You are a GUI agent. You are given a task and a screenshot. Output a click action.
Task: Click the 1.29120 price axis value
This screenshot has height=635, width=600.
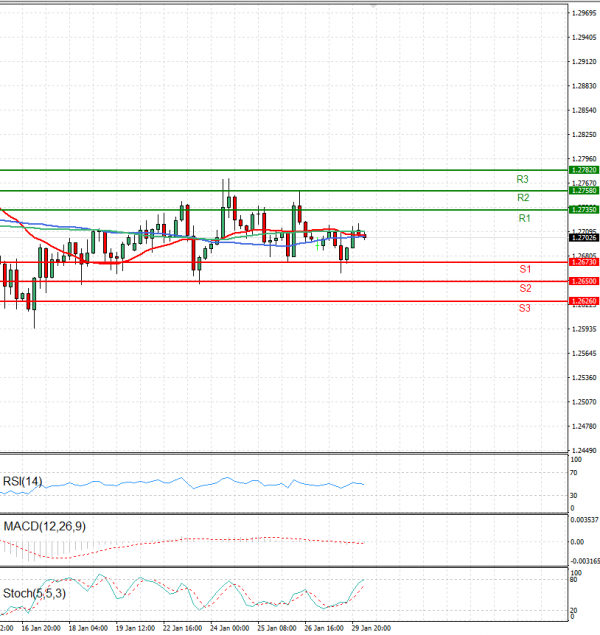(584, 62)
